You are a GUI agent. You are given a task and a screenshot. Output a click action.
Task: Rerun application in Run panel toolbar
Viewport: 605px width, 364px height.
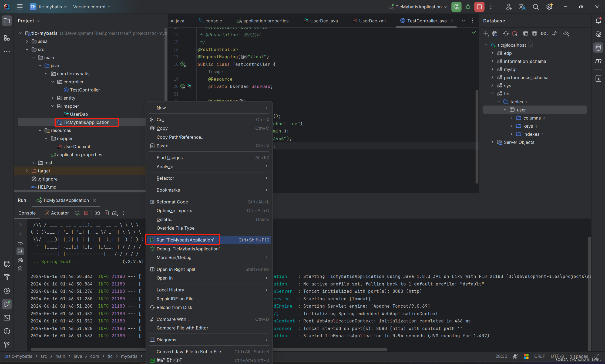[x=77, y=213]
